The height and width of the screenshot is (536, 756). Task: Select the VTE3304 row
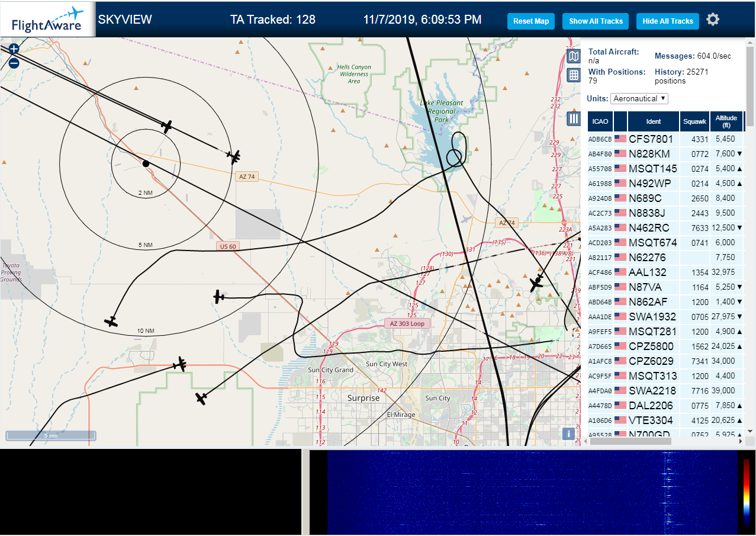coord(666,421)
